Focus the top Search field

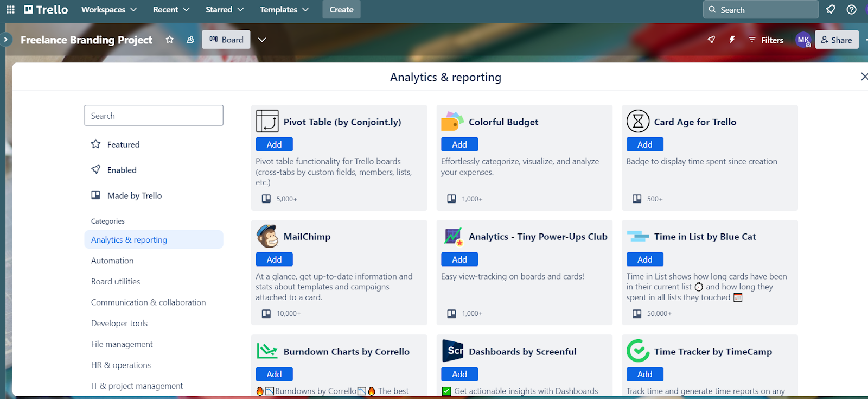pyautogui.click(x=761, y=9)
